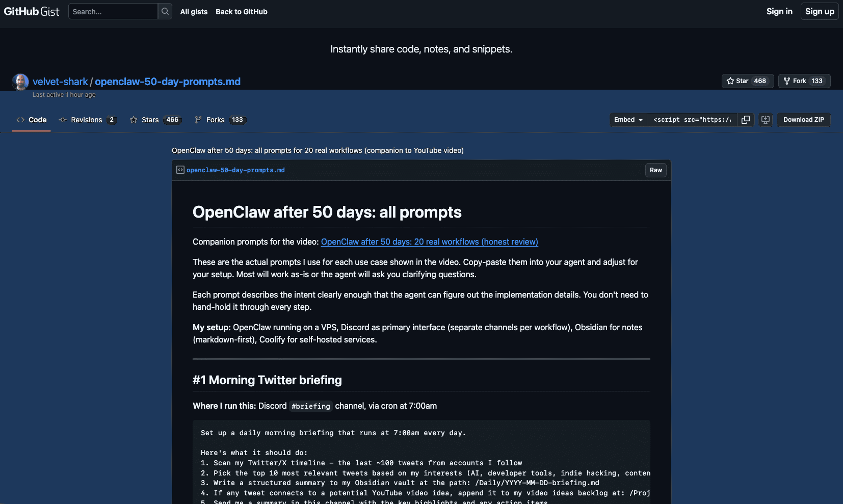Open the Stars tab
Viewport: 843px width, 504px height.
[x=154, y=120]
